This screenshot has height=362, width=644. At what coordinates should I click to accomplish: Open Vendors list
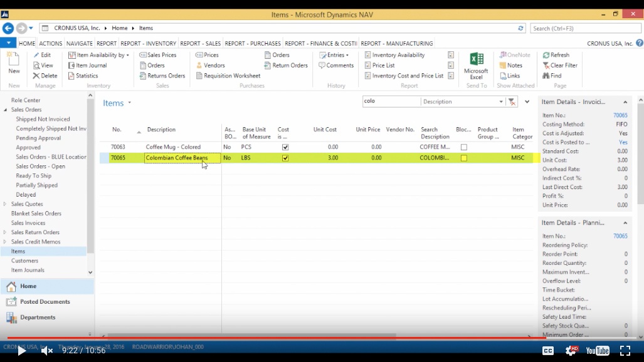click(x=210, y=65)
